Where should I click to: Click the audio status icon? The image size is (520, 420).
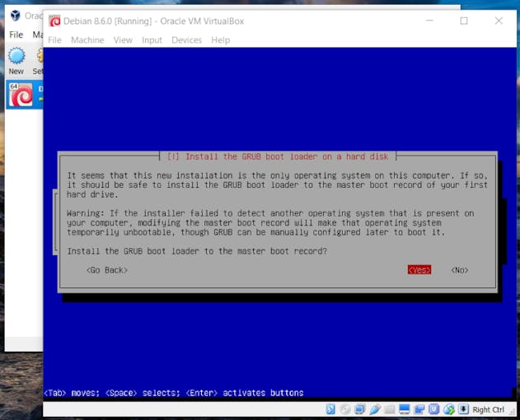pos(360,409)
